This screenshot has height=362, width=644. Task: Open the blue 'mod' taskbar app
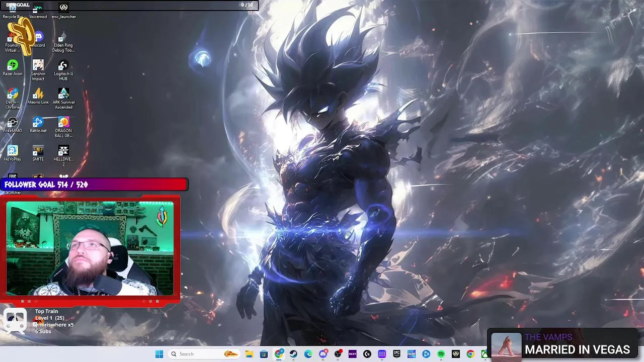point(412,354)
